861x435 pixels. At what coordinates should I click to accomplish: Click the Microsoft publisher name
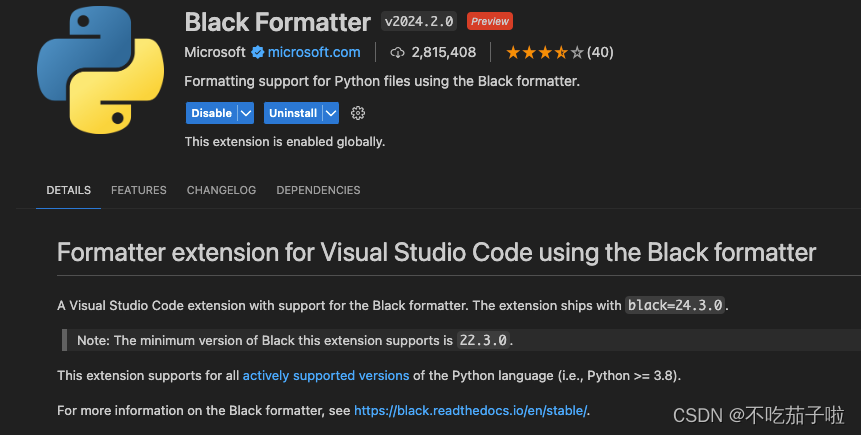point(215,52)
